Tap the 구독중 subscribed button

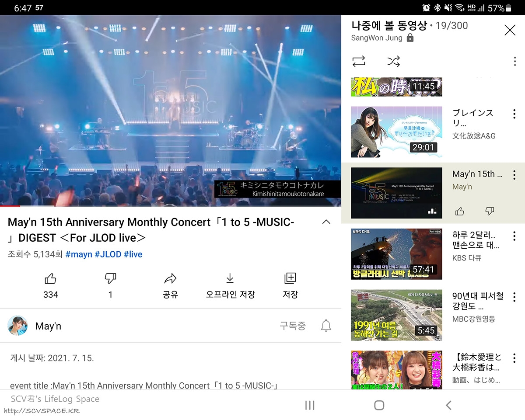click(293, 326)
